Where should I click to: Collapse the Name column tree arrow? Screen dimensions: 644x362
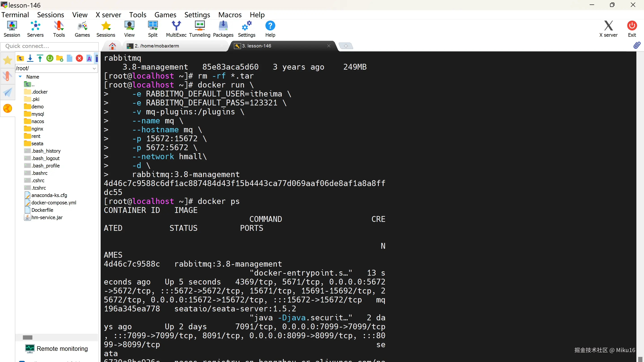pos(20,77)
